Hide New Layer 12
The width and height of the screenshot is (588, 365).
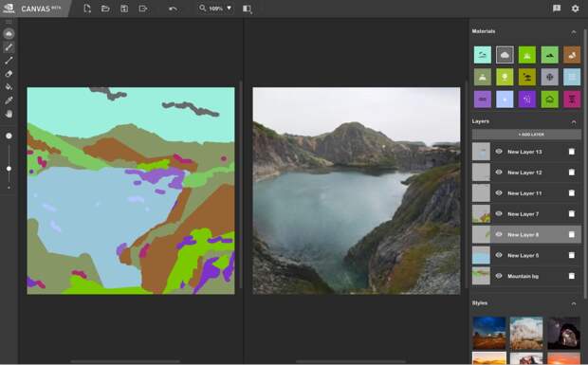(x=499, y=172)
